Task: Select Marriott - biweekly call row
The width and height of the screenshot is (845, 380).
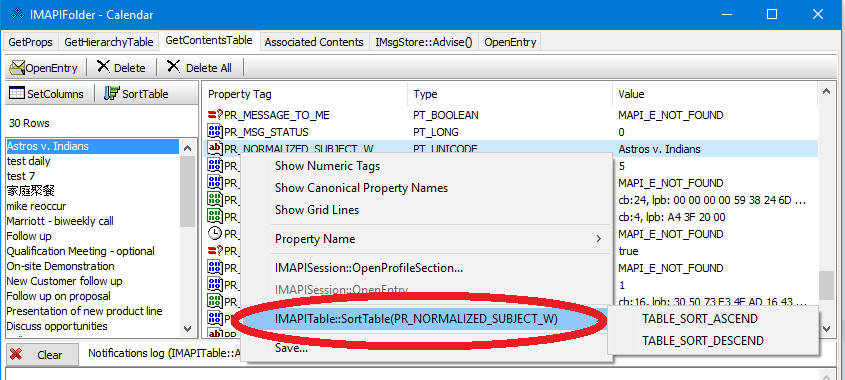Action: coord(93,221)
